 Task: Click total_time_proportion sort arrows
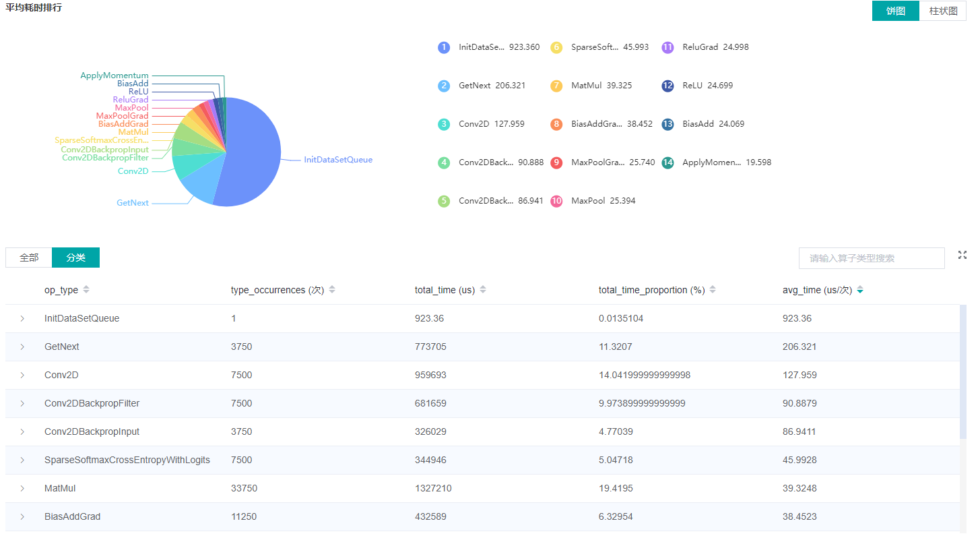[x=713, y=290]
